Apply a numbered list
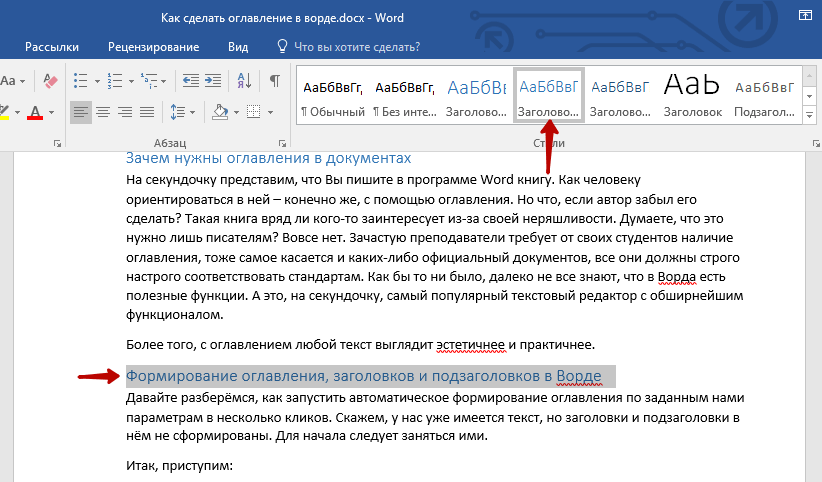The image size is (822, 482). pos(113,80)
